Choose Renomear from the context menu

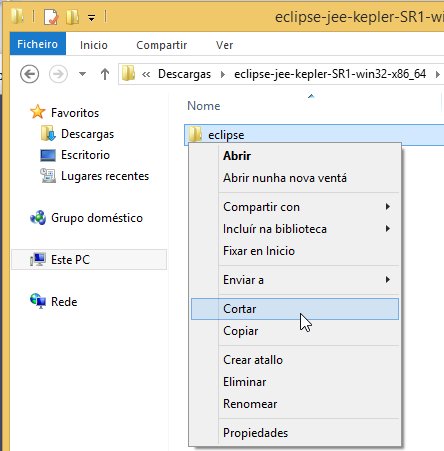(295, 404)
